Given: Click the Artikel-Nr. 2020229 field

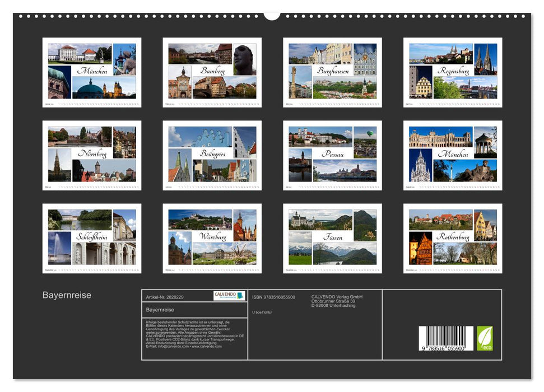Looking at the screenshot, I should 165,297.
